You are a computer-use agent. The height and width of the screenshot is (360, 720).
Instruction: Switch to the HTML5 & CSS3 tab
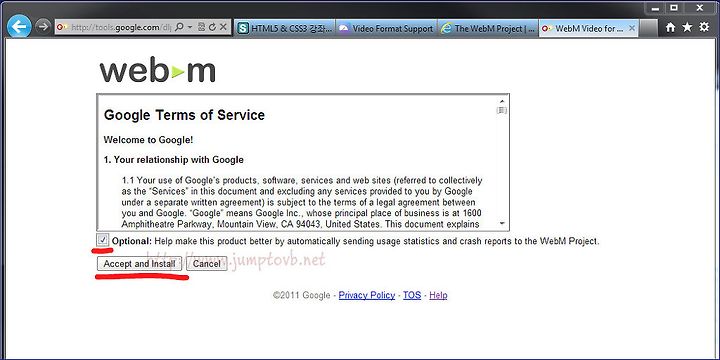[285, 28]
